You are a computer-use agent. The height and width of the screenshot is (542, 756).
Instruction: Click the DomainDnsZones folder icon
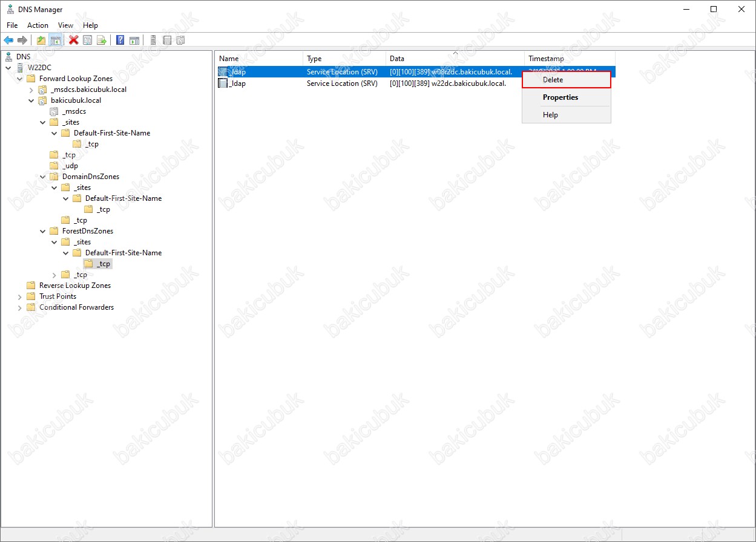[x=54, y=177]
